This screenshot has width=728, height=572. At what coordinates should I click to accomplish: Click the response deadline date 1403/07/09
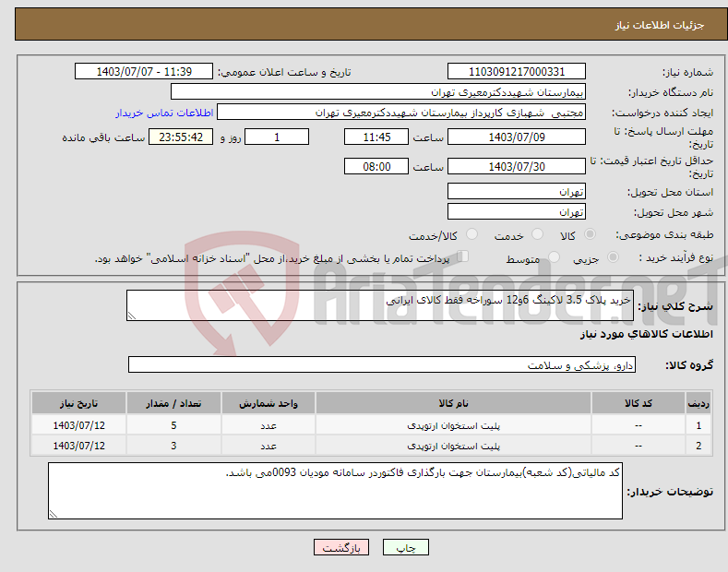coord(517,137)
